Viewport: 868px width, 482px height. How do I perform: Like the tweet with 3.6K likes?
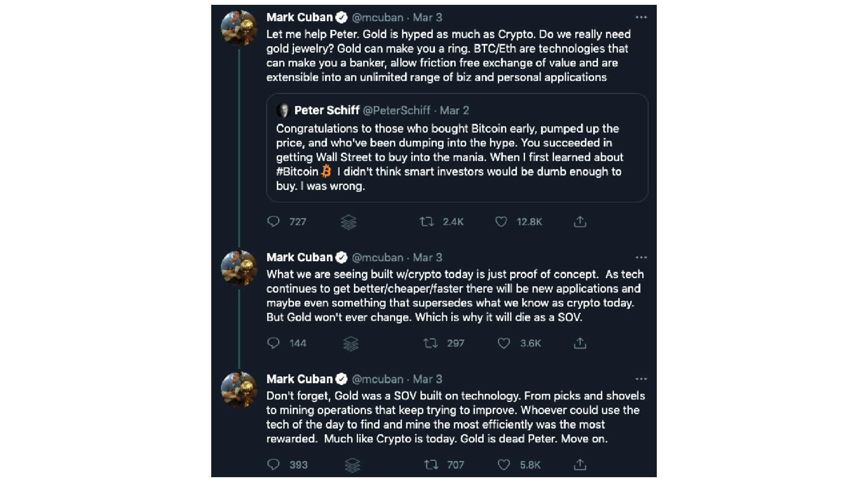[x=504, y=343]
